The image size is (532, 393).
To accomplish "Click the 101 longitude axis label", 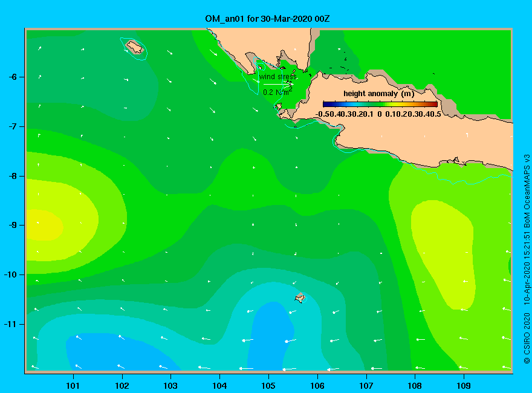I will [x=73, y=386].
